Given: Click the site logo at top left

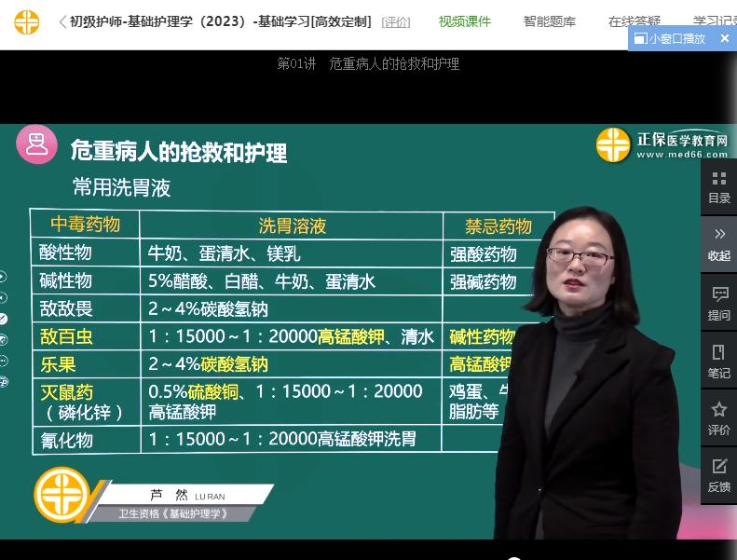Looking at the screenshot, I should [x=27, y=21].
